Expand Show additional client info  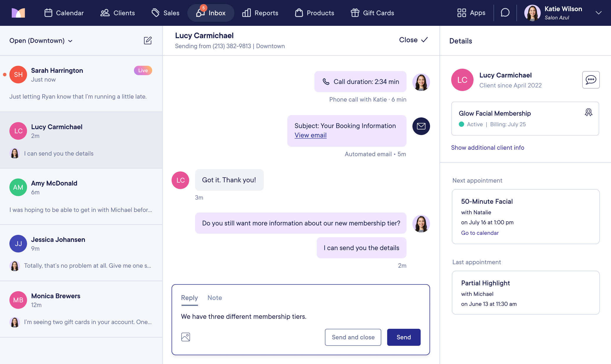coord(487,148)
